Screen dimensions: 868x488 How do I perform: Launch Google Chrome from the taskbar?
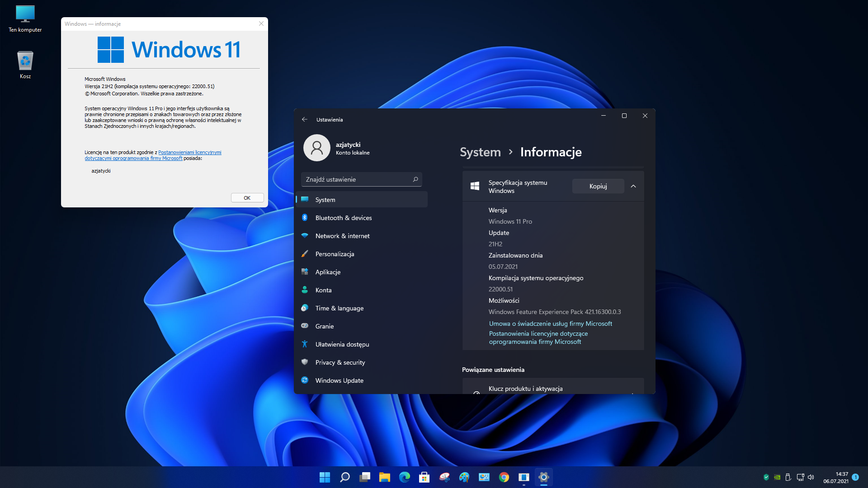504,477
